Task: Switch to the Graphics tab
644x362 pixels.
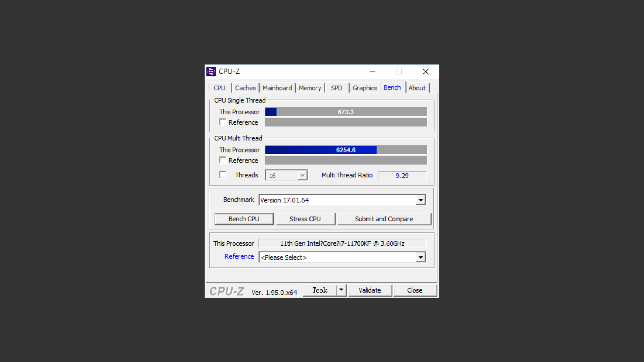Action: point(365,88)
